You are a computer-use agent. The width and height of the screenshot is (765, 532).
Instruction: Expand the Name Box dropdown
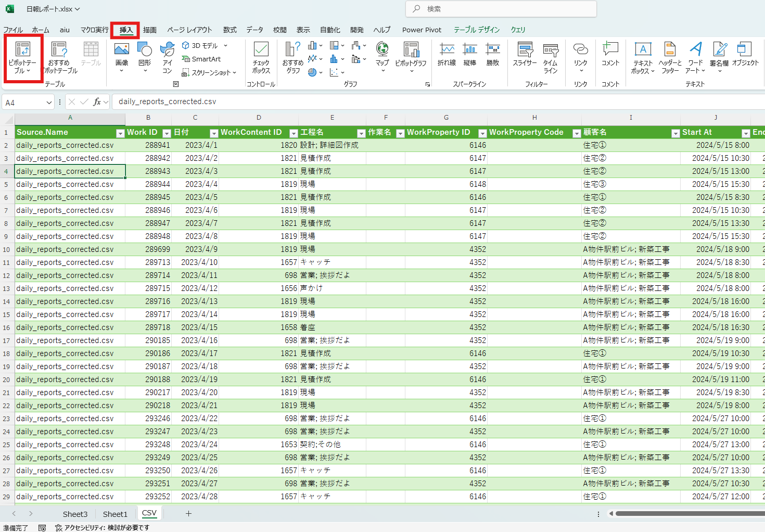(49, 103)
